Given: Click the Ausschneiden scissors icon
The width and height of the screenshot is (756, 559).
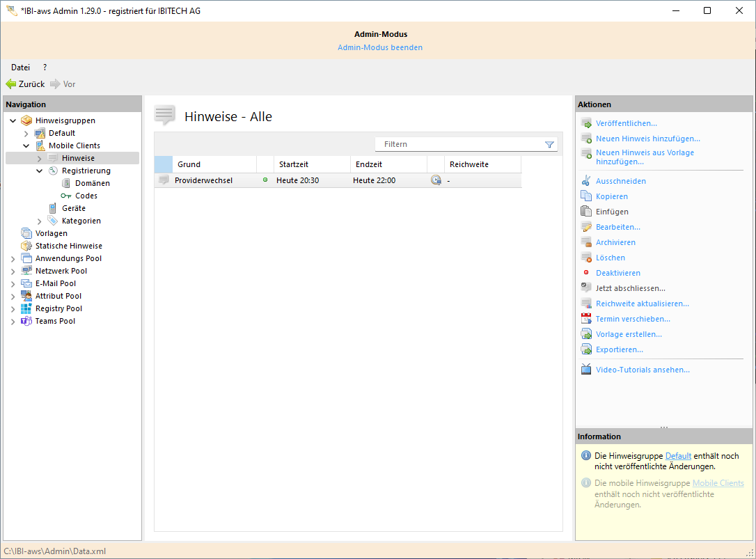Looking at the screenshot, I should coord(586,181).
